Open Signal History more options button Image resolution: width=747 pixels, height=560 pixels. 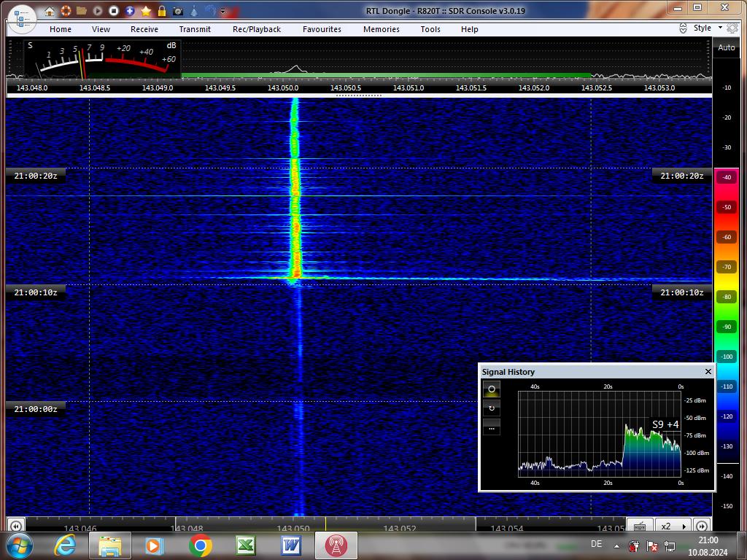[492, 427]
